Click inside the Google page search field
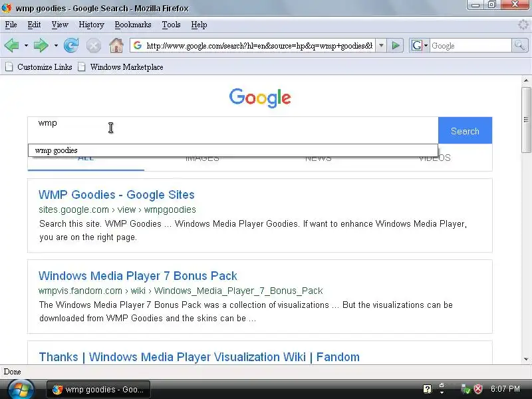The height and width of the screenshot is (399, 532). [233, 130]
